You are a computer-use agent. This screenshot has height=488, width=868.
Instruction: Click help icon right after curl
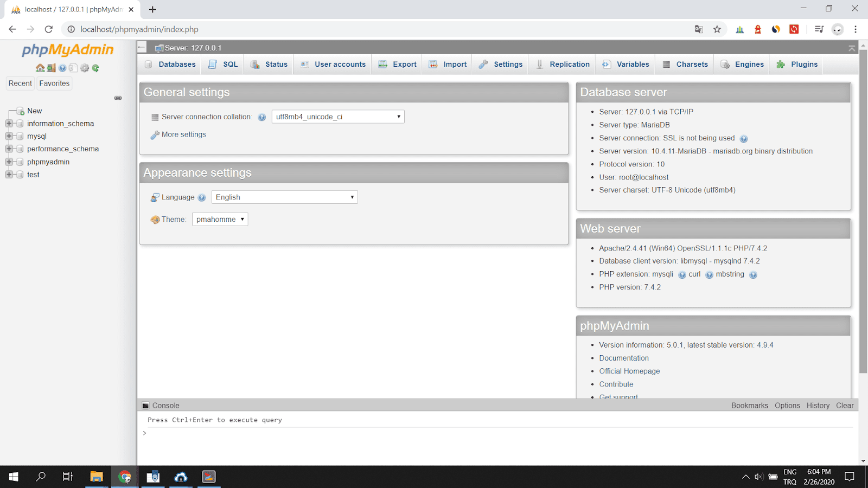point(709,275)
